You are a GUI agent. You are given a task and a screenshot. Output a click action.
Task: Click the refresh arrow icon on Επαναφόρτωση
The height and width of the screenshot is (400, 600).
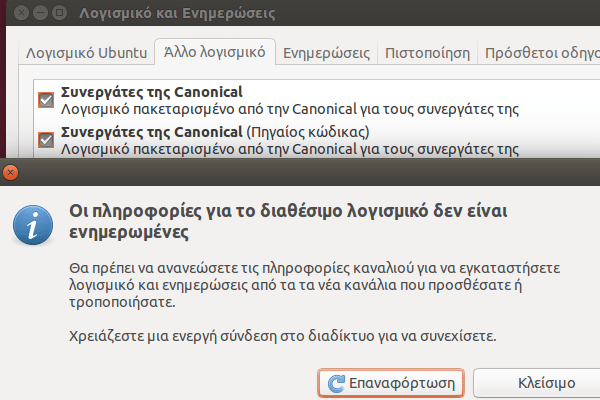[x=336, y=383]
